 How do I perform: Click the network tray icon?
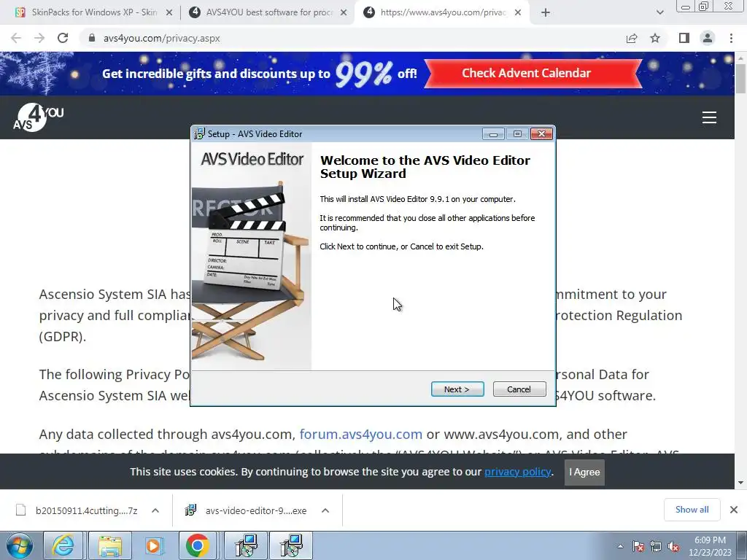pos(656,547)
